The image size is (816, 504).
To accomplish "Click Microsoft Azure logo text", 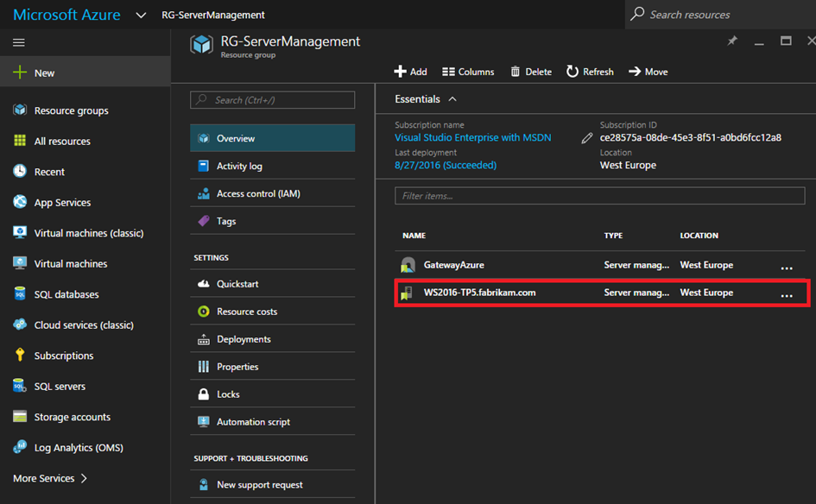I will coord(66,15).
